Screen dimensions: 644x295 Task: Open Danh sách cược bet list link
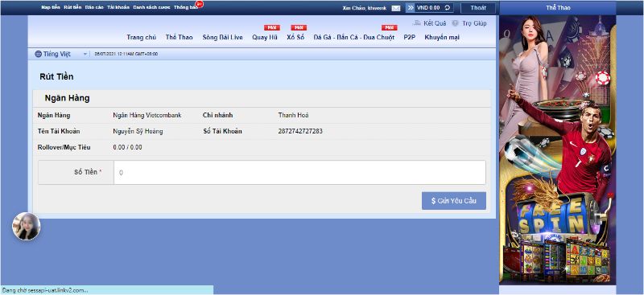151,7
